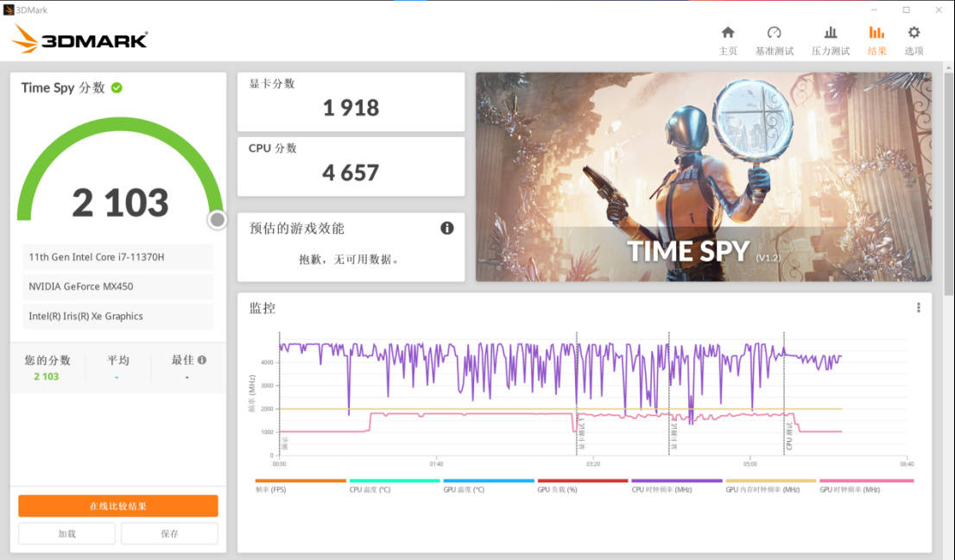Click the 3DMark logo
The image size is (955, 560).
point(79,40)
